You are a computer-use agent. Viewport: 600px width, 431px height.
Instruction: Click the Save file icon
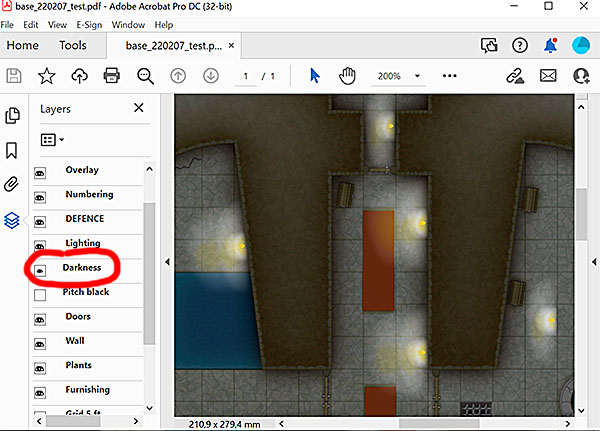[14, 76]
